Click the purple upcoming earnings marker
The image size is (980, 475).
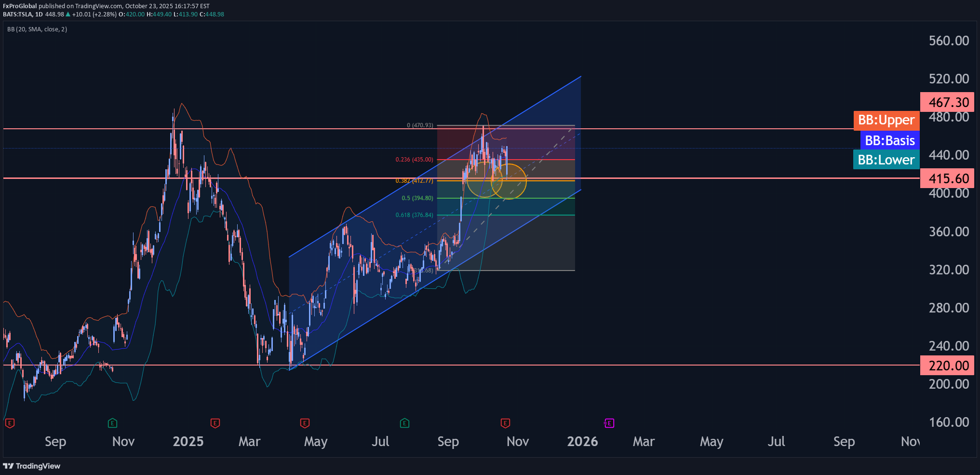[x=609, y=423]
